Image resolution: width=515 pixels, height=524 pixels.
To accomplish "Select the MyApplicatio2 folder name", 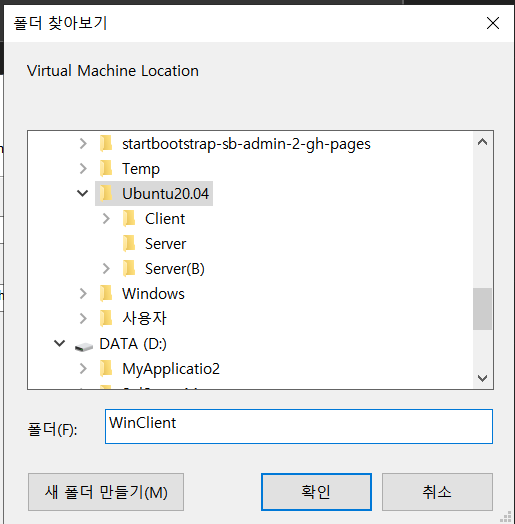I will (x=171, y=369).
